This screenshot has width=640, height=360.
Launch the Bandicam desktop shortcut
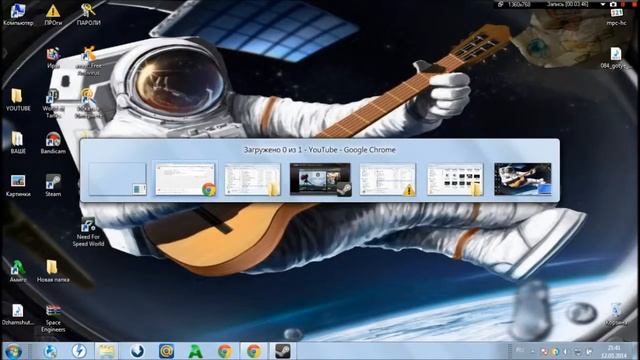tap(53, 143)
